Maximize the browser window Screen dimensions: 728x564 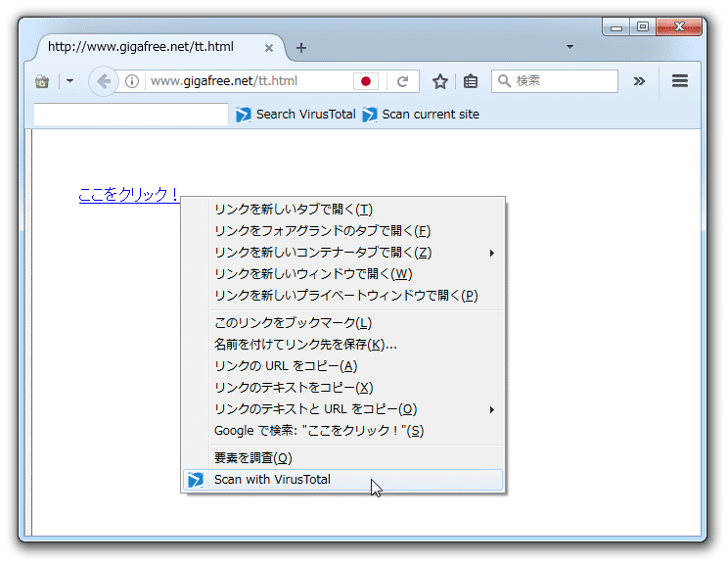pyautogui.click(x=643, y=27)
